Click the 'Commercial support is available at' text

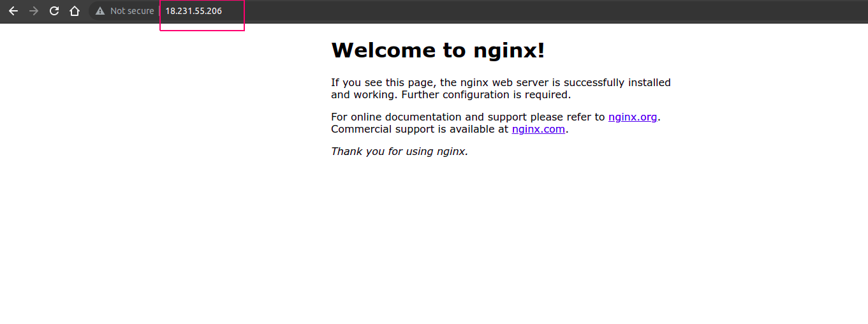[x=420, y=129]
